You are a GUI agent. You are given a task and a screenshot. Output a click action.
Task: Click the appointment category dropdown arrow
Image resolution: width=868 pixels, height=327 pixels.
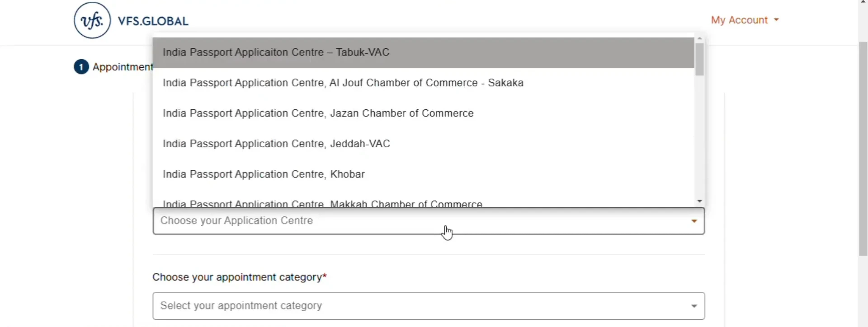[694, 306]
